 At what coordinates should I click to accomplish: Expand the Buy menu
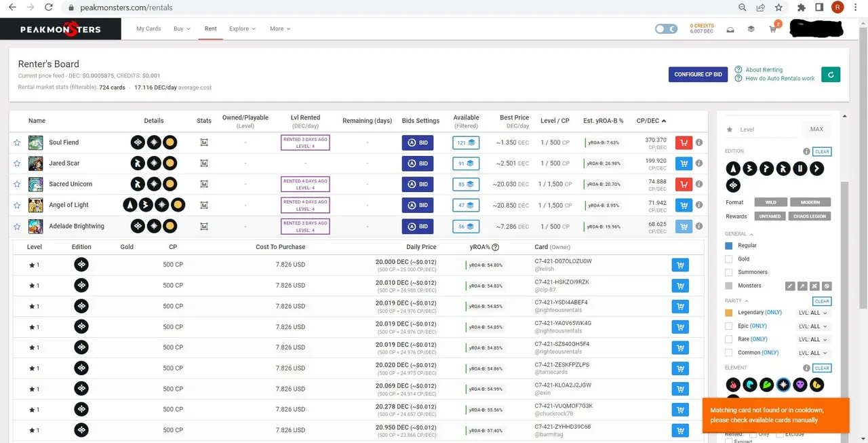182,29
